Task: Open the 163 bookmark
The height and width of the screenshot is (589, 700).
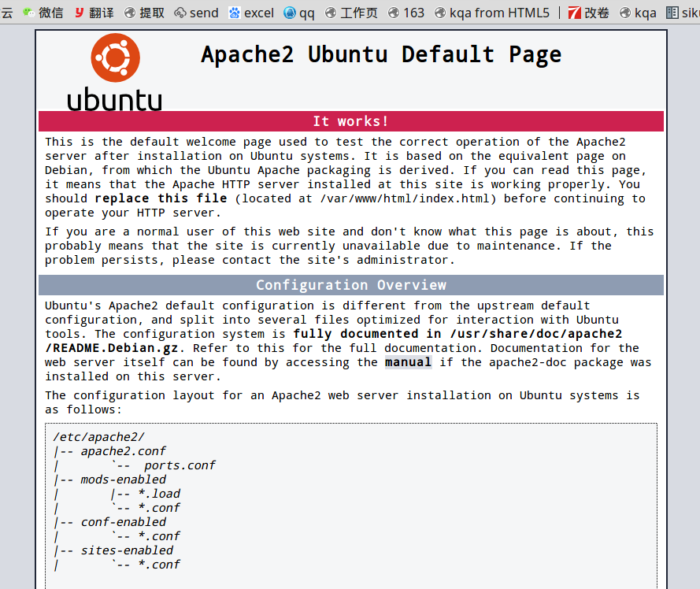Action: (406, 13)
